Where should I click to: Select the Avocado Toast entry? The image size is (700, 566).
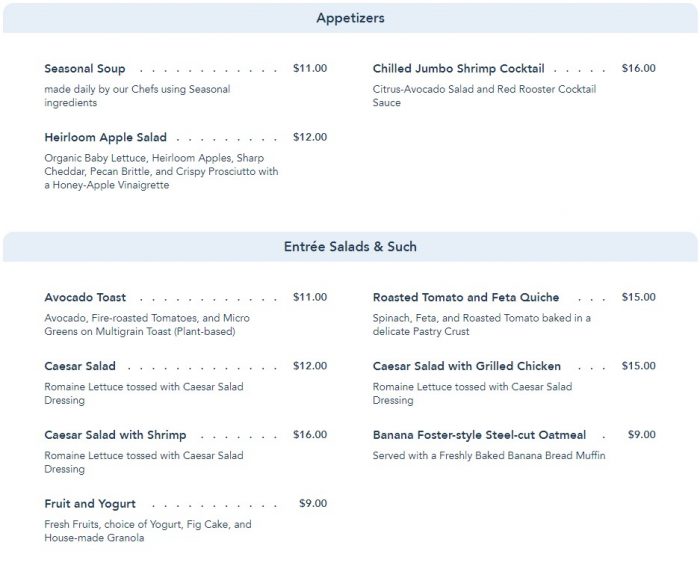85,298
